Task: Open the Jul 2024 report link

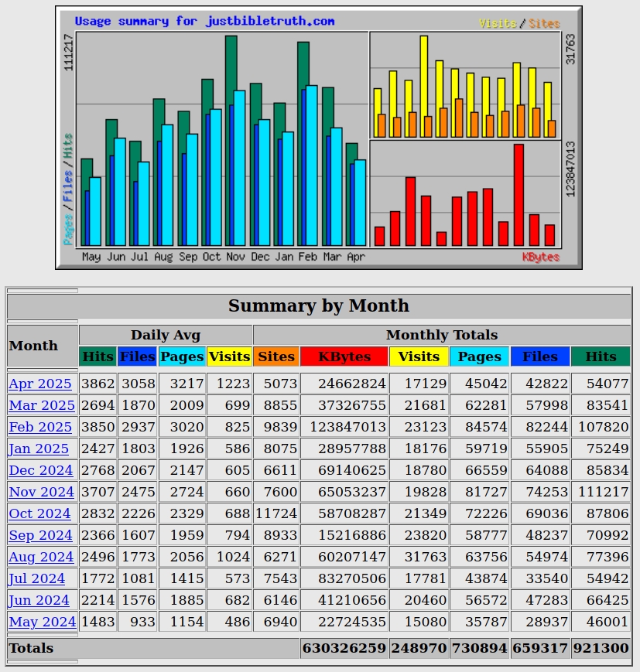Action: 37,578
